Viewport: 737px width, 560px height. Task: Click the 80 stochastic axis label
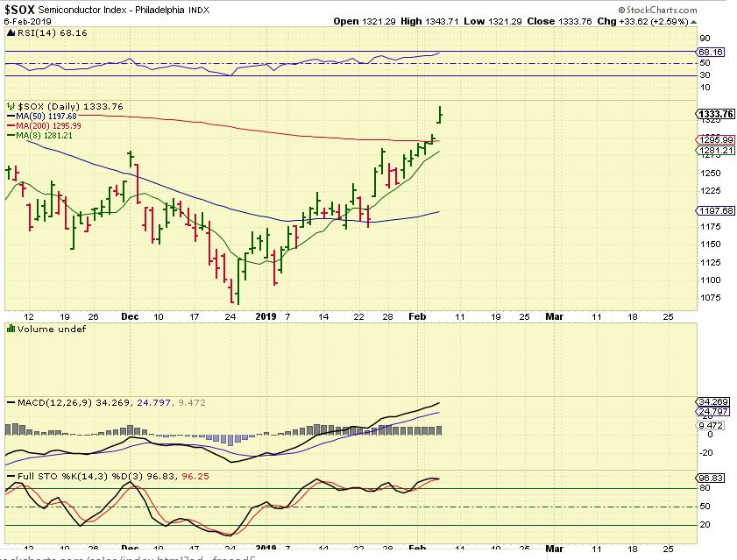pos(705,488)
